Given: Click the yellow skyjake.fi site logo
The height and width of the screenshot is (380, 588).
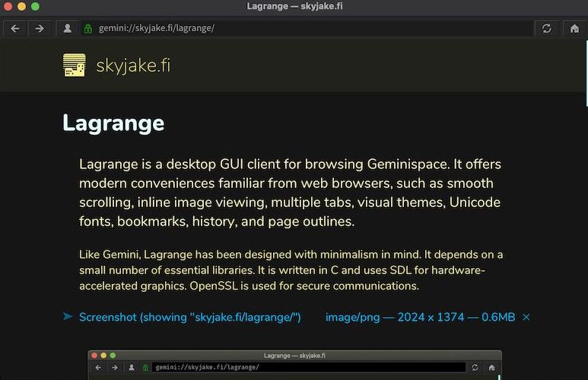Looking at the screenshot, I should (x=75, y=65).
